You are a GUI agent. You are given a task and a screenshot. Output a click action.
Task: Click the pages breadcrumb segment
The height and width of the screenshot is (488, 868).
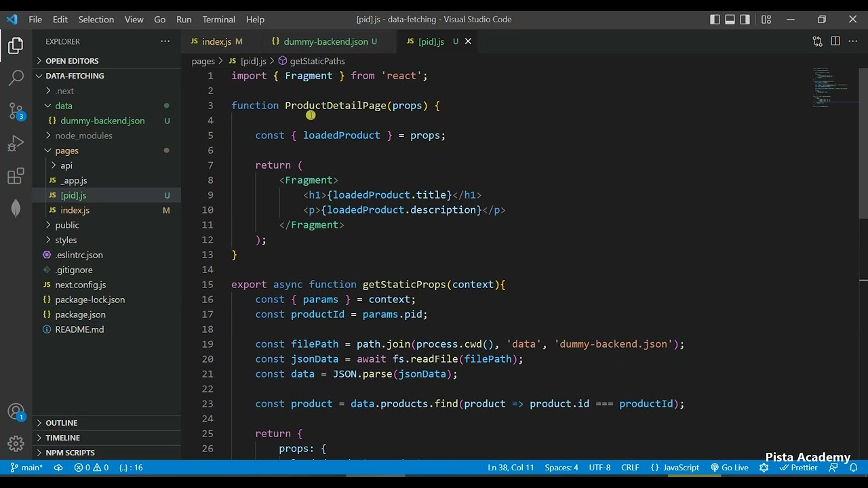(203, 61)
